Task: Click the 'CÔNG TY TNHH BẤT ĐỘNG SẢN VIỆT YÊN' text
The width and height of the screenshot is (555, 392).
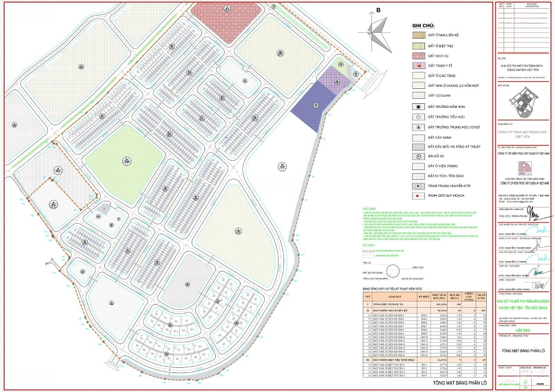Action: pos(522,135)
